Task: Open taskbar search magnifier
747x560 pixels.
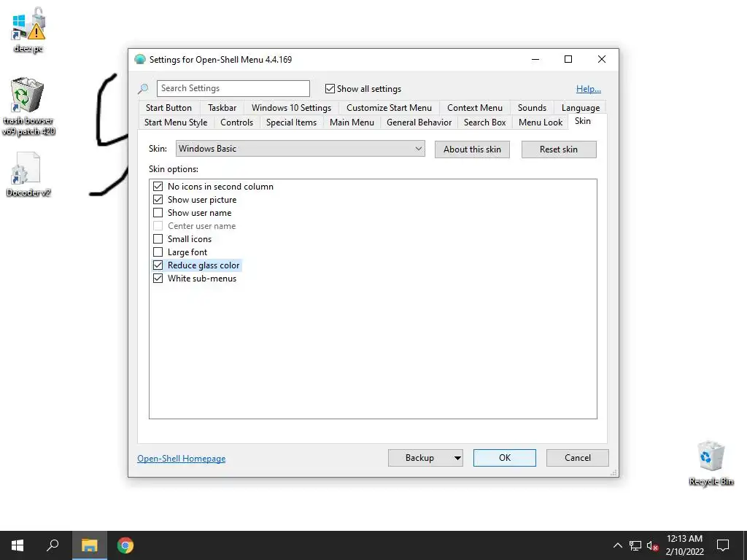Action: pos(53,545)
